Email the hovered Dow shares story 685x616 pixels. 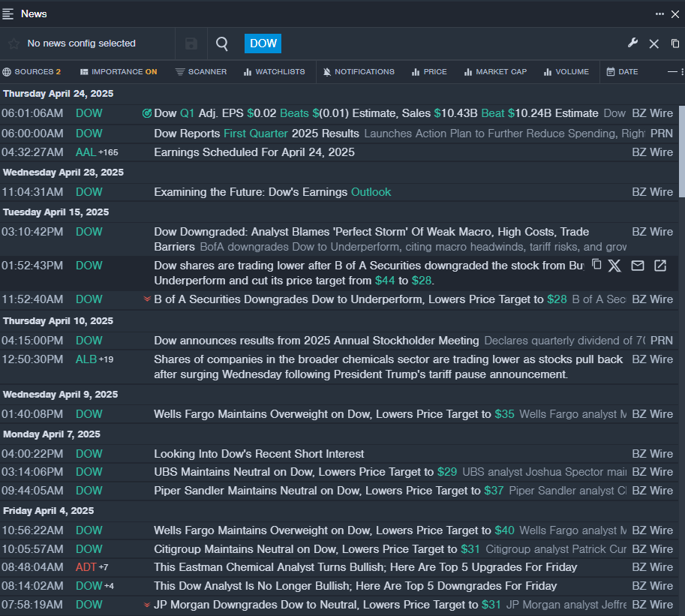[638, 265]
